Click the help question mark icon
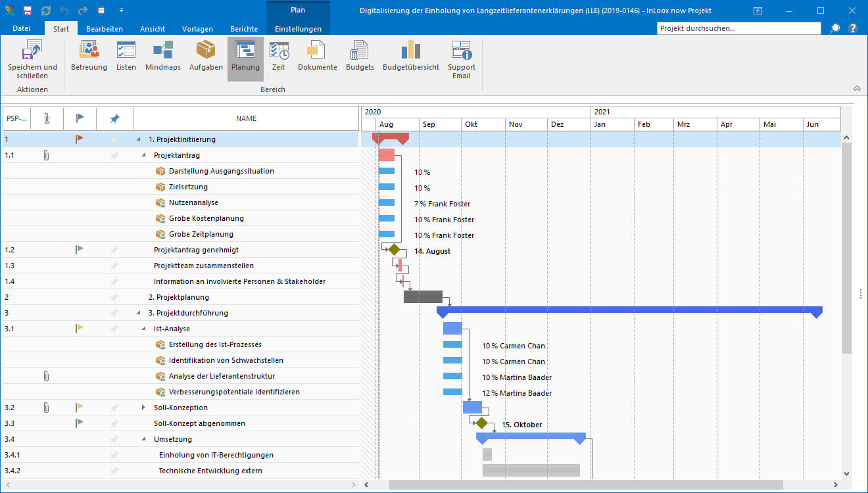 [x=853, y=28]
